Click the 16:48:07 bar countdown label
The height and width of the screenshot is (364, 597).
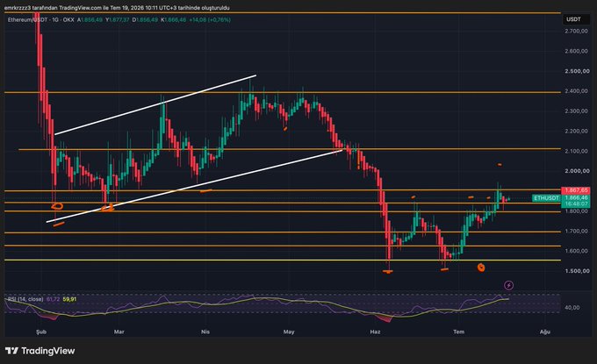(x=577, y=203)
